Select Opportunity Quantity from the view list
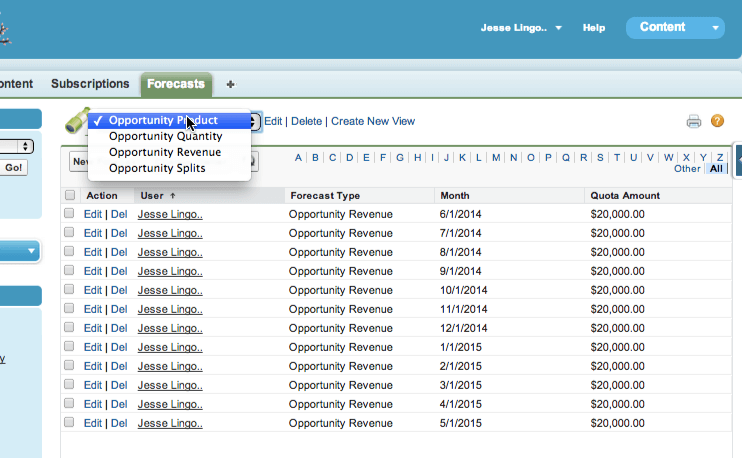 coord(165,136)
